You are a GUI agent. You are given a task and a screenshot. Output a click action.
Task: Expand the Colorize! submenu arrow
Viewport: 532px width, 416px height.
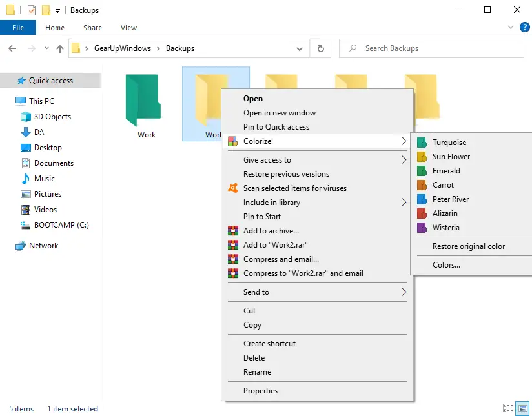tap(404, 141)
